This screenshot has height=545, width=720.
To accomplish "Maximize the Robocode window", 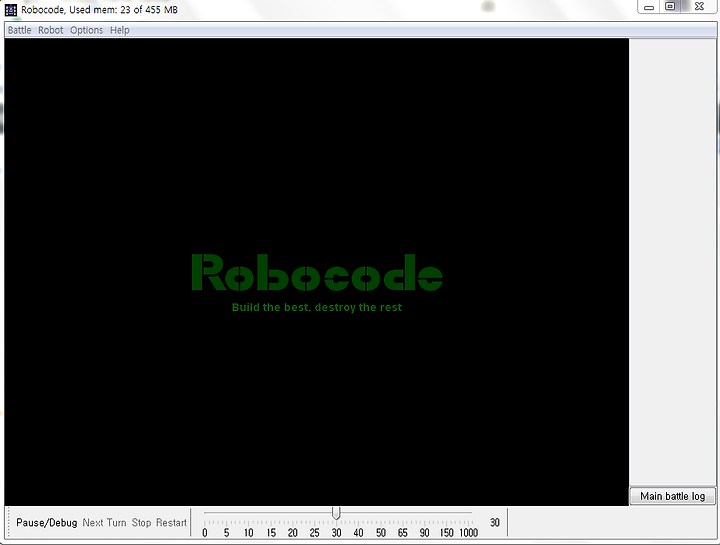I will [670, 6].
